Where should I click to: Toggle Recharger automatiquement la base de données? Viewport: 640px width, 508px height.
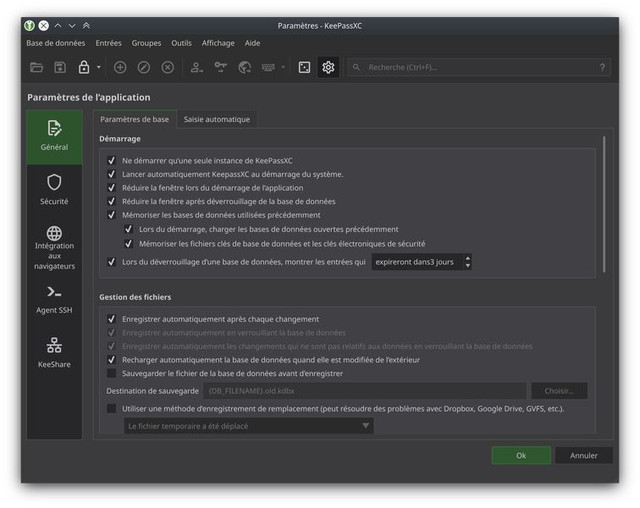[111, 359]
